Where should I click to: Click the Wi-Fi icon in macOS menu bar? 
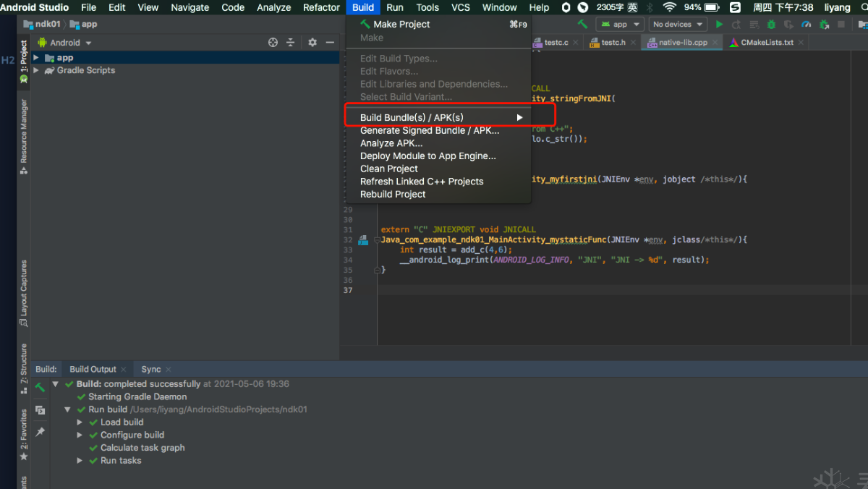click(x=669, y=7)
